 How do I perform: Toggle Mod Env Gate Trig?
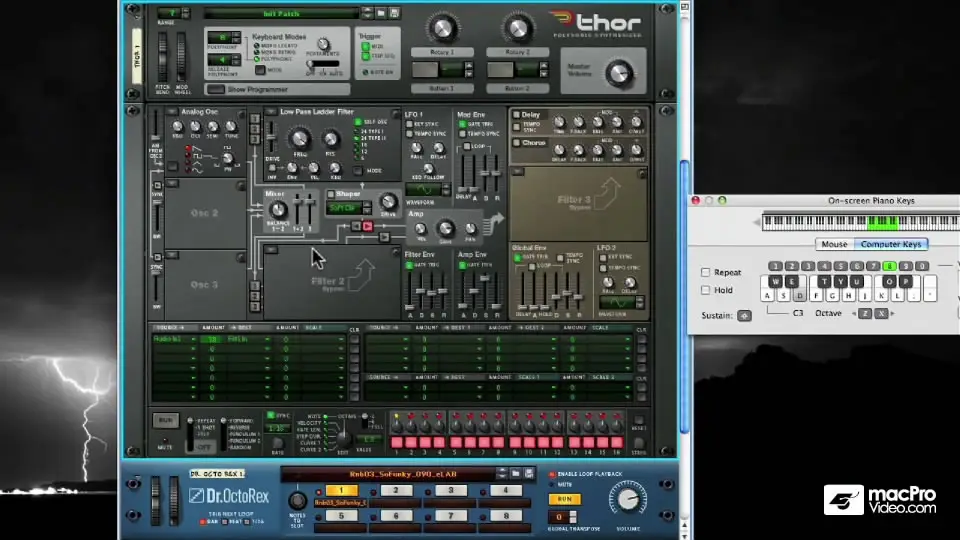point(462,124)
